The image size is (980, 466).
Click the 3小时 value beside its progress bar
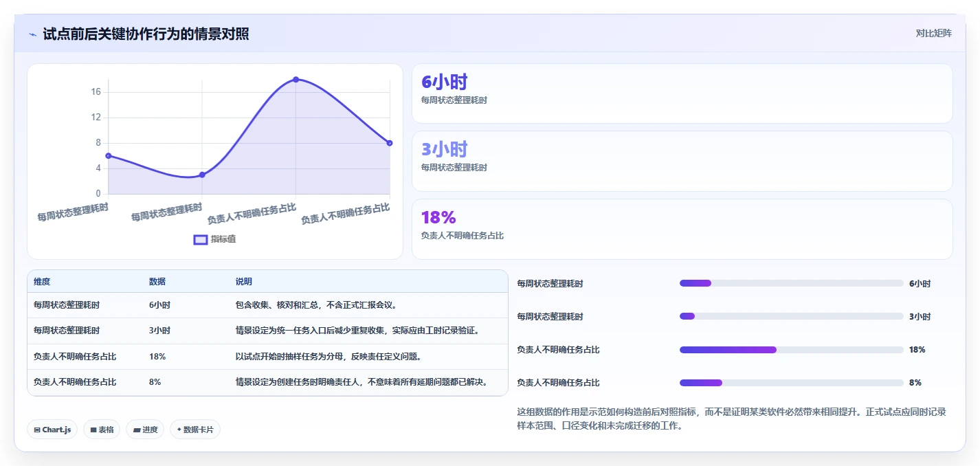(x=920, y=316)
